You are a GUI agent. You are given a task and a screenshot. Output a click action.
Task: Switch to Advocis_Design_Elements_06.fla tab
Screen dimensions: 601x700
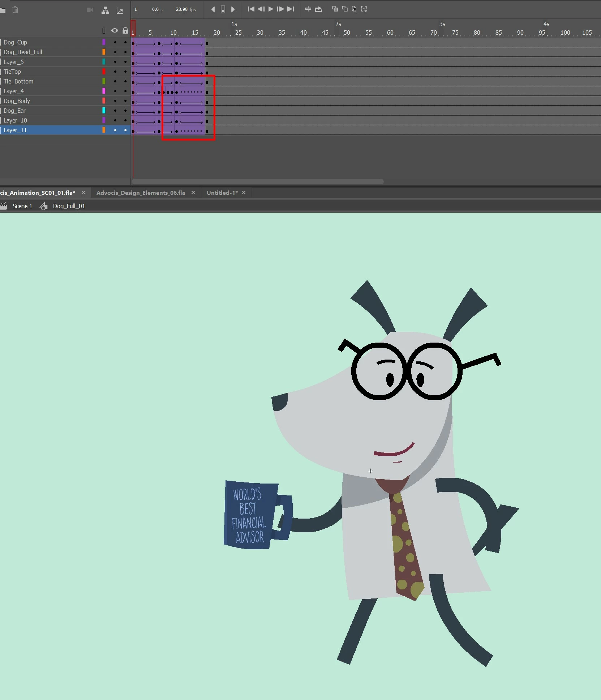click(x=141, y=193)
